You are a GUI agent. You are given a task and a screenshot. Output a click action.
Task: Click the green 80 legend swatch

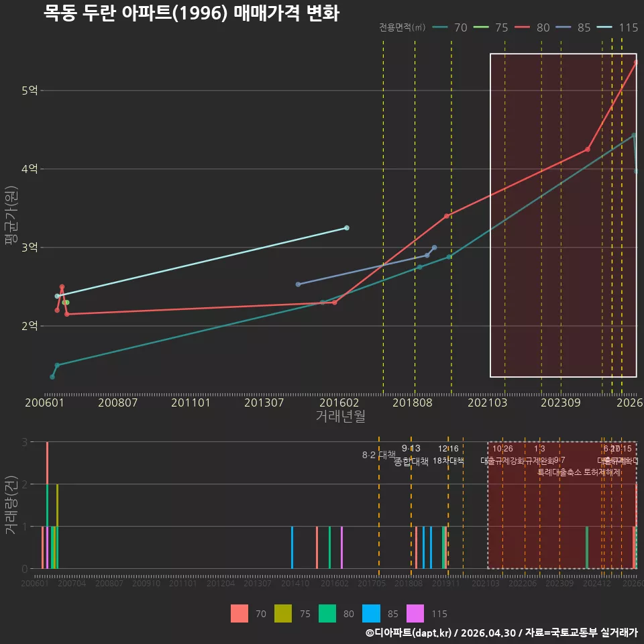click(x=327, y=614)
